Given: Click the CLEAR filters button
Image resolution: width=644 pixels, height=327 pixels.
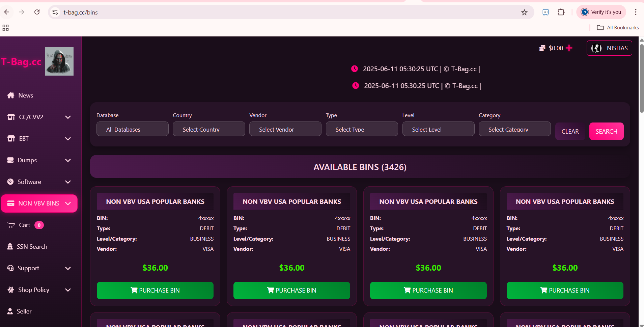Looking at the screenshot, I should 570,131.
